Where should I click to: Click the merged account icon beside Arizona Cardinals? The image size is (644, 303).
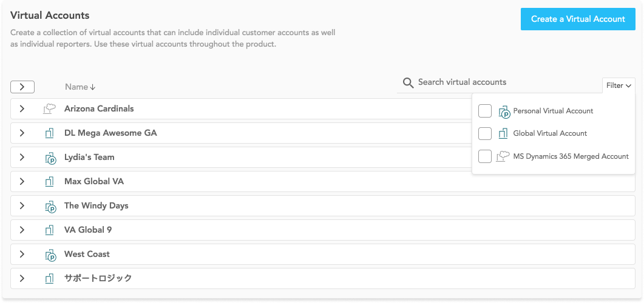(x=49, y=108)
